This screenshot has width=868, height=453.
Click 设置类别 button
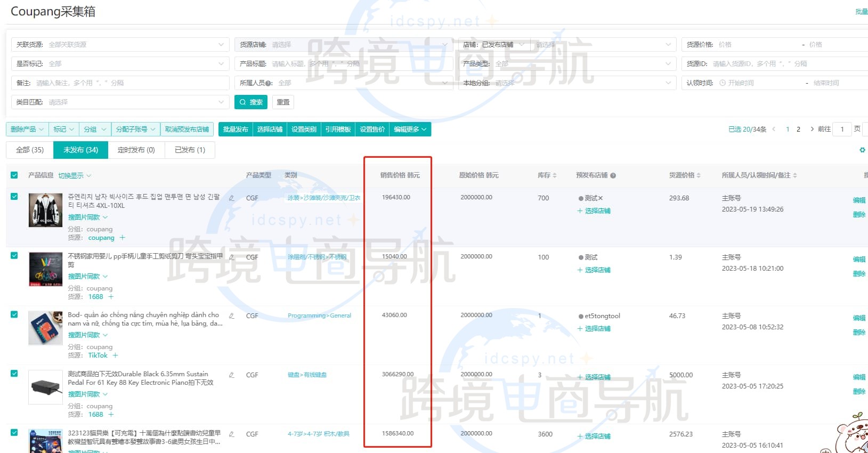(x=304, y=130)
